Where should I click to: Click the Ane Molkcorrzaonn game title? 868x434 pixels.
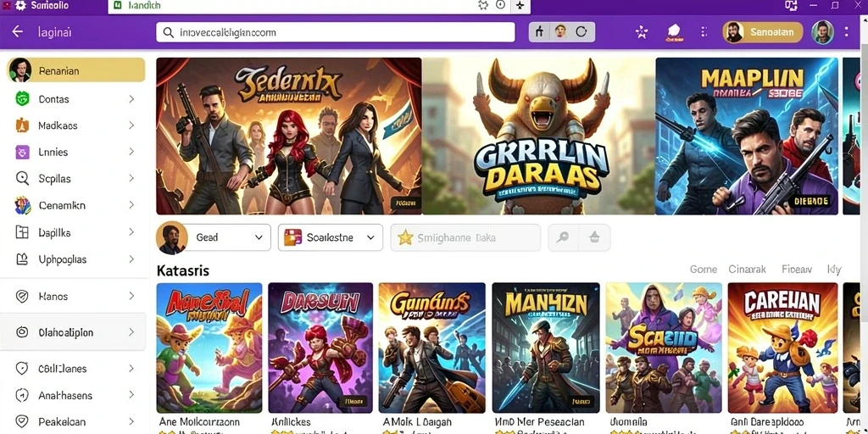coord(199,422)
